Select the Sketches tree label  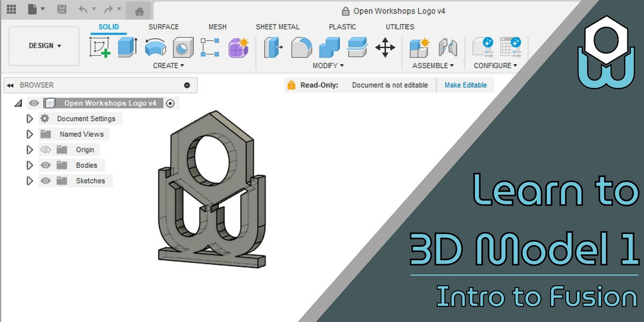pyautogui.click(x=90, y=181)
